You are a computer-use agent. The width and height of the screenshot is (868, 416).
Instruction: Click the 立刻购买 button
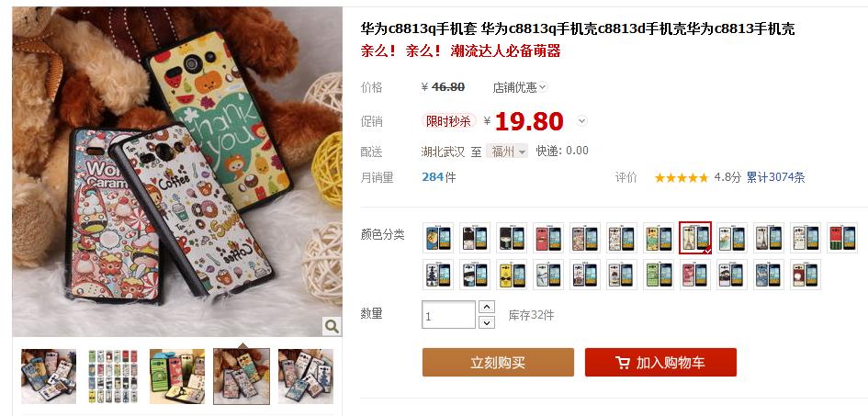[x=498, y=363]
